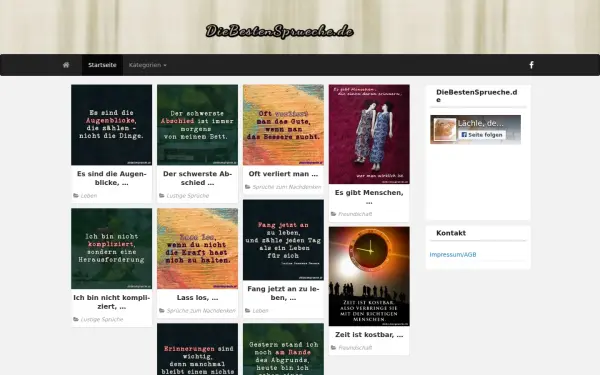Viewport: 600px width, 375px height.
Task: Click the Kontakt sidebar heading
Action: [x=451, y=233]
